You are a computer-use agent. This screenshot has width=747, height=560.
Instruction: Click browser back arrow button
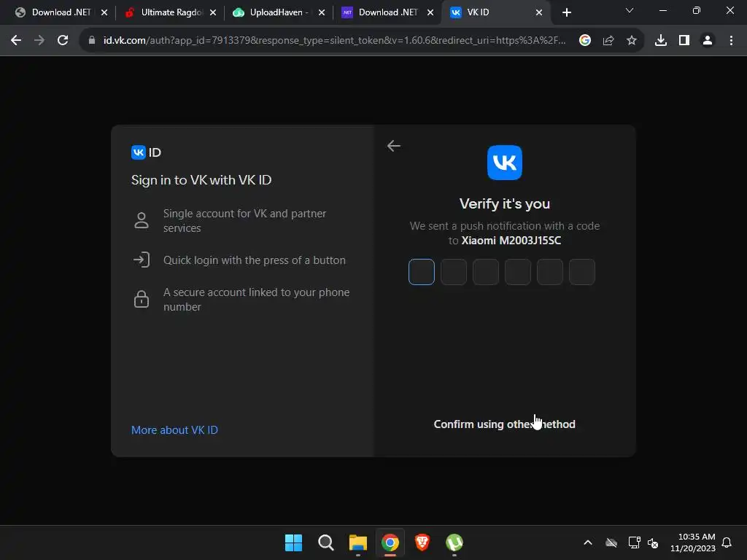click(x=16, y=41)
